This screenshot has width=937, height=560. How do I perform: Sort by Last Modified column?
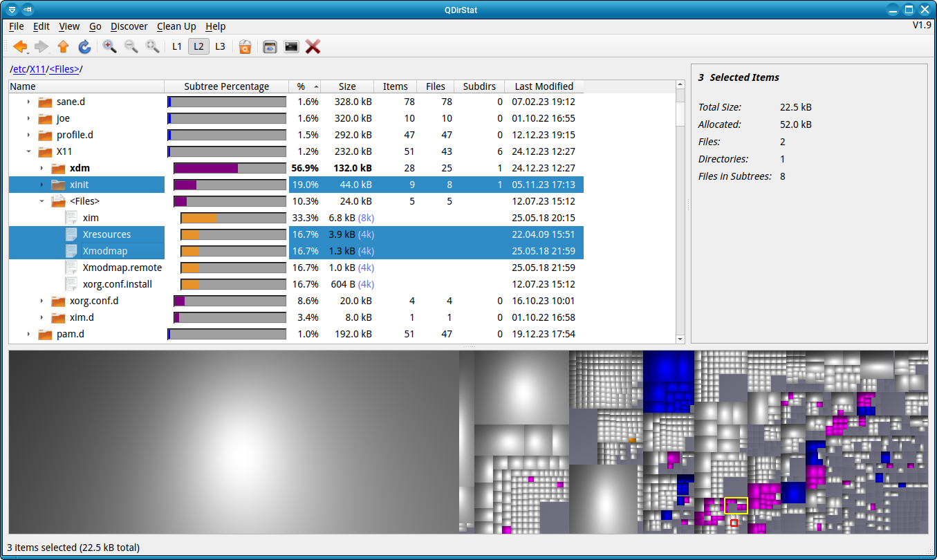[x=544, y=86]
